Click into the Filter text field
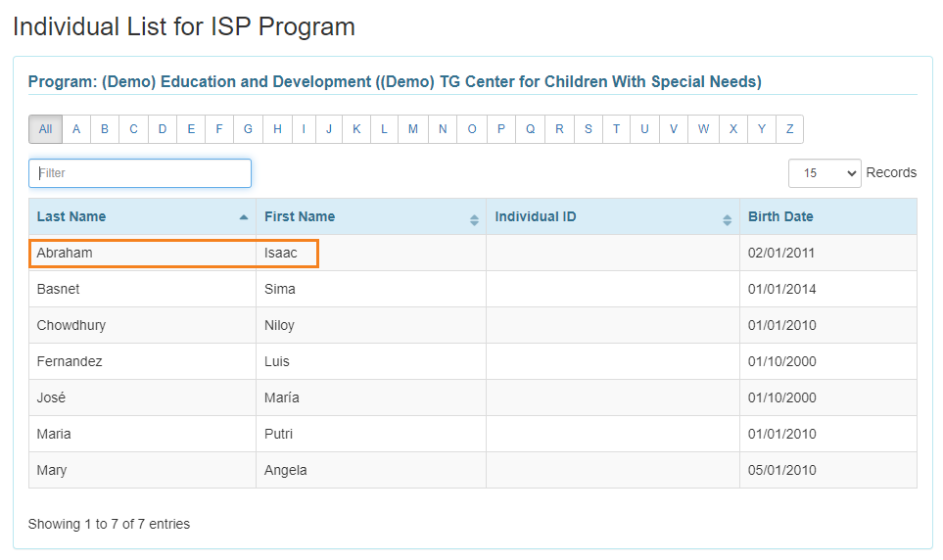The width and height of the screenshot is (943, 560). pyautogui.click(x=140, y=173)
